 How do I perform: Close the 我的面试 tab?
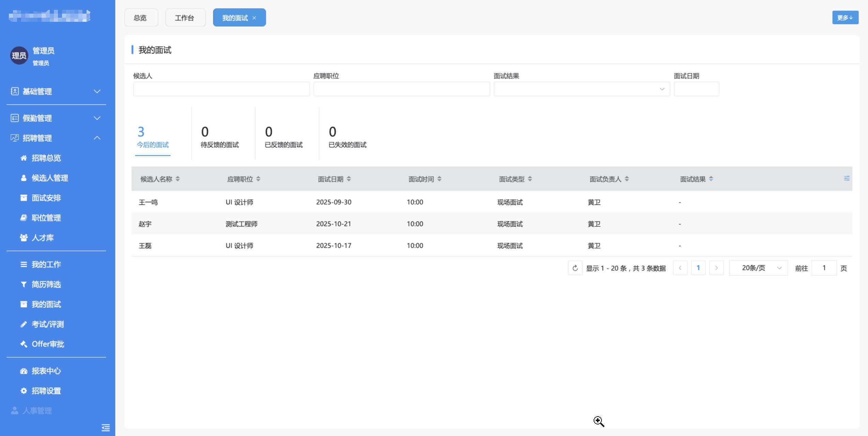[254, 18]
